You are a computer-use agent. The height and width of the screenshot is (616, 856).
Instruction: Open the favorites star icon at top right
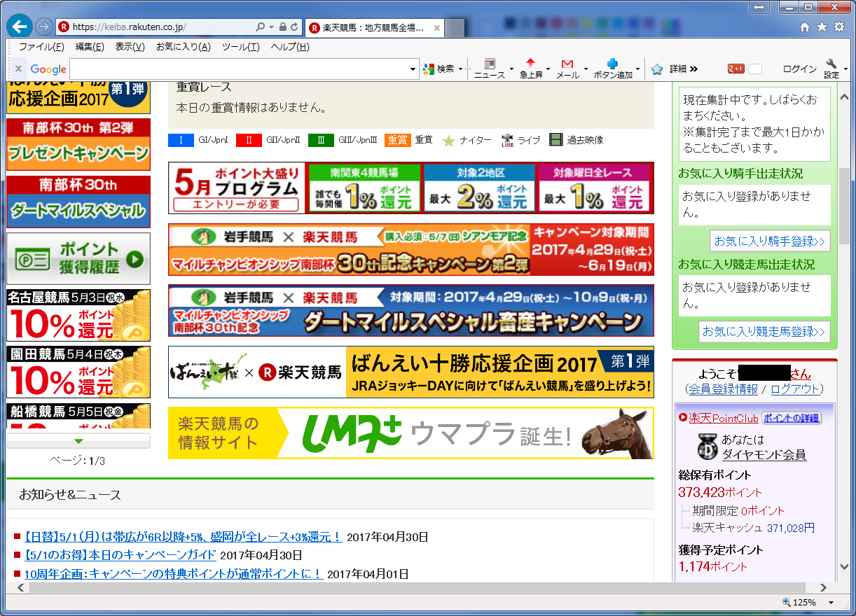pos(820,27)
